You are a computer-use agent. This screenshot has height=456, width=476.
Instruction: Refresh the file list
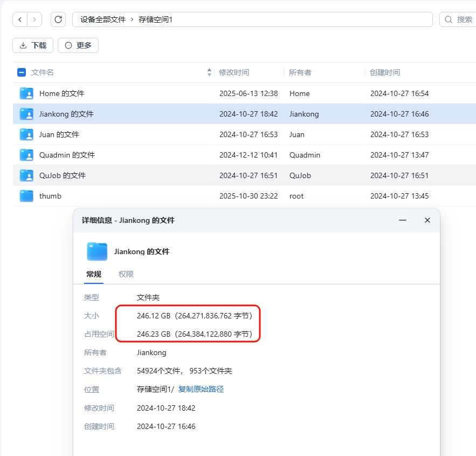point(58,19)
